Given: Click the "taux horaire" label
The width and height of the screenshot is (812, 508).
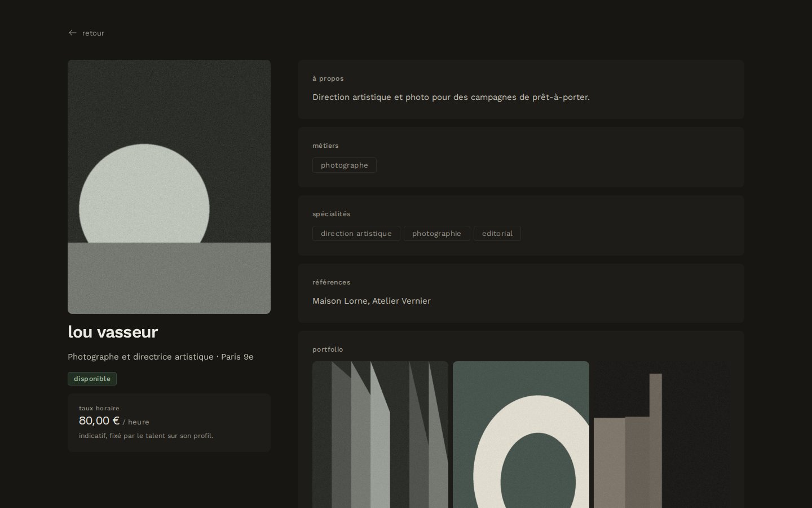Looking at the screenshot, I should click(99, 408).
